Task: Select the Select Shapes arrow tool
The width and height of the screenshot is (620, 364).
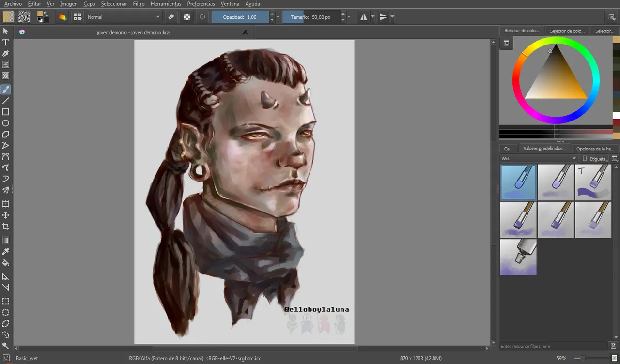Action: point(6,31)
